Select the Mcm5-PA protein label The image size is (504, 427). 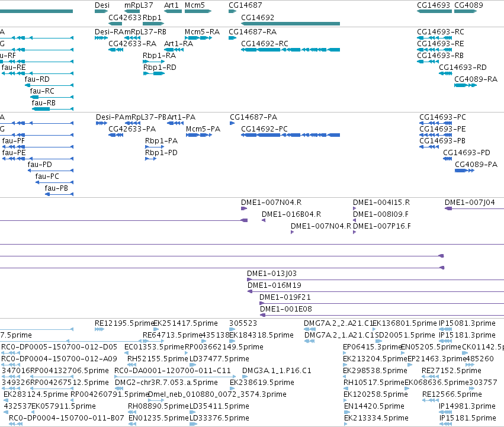[203, 129]
